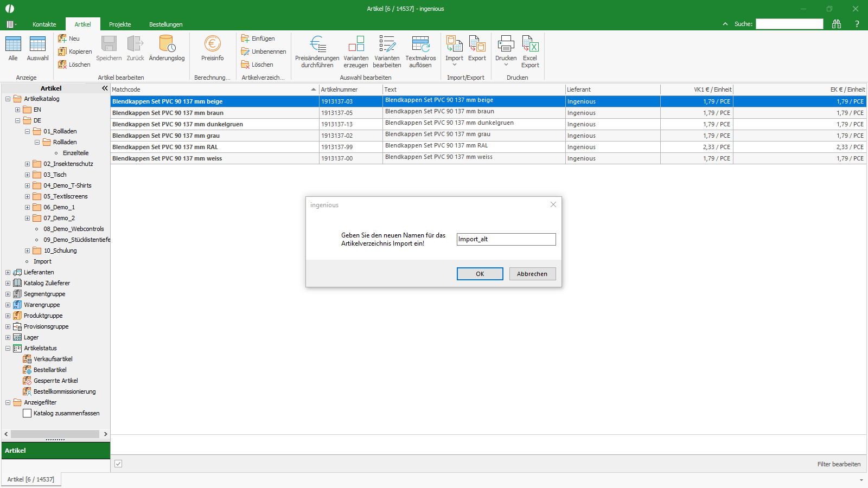Open the help question mark

(857, 24)
